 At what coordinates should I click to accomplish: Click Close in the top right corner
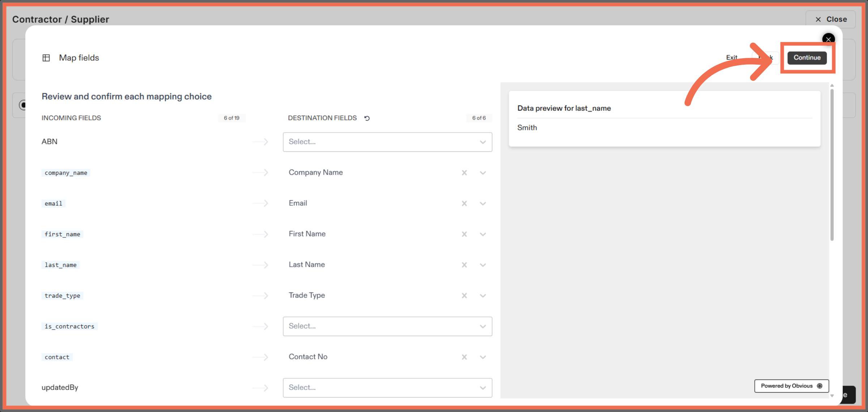click(x=830, y=19)
